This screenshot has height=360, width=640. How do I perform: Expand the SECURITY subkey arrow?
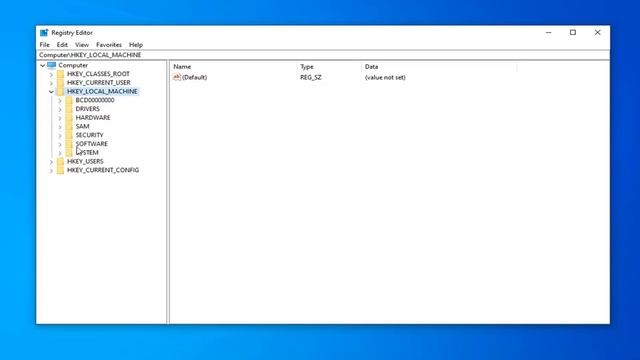[x=60, y=136]
